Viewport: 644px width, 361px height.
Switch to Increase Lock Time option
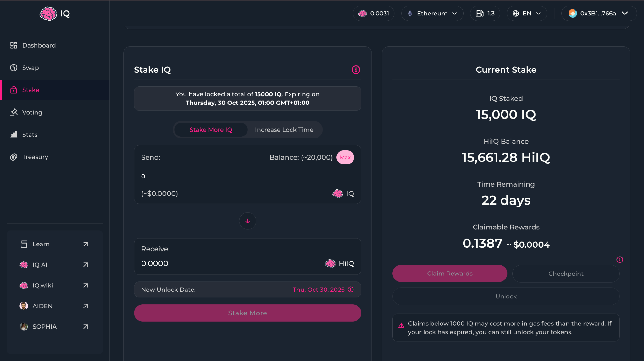pos(284,130)
